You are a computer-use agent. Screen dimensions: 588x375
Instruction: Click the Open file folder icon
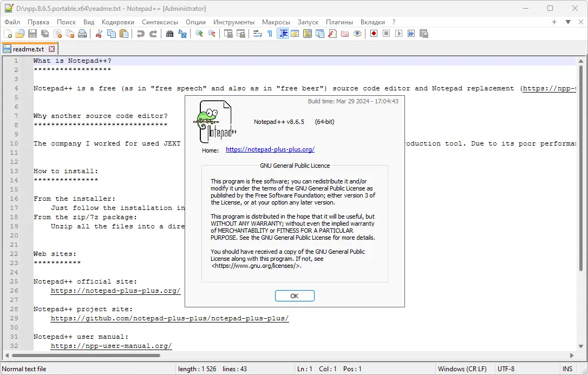point(20,34)
